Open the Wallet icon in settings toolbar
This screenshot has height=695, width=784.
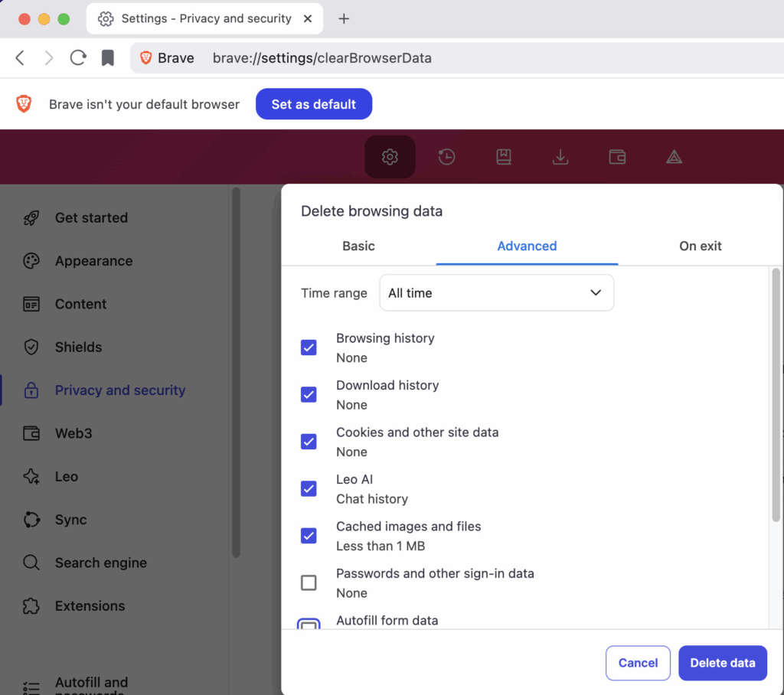tap(617, 157)
